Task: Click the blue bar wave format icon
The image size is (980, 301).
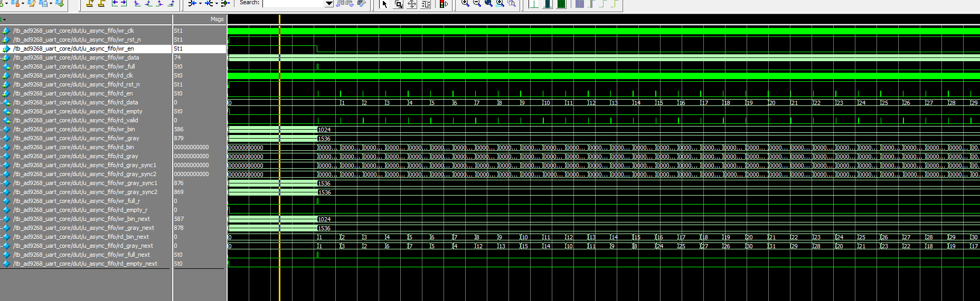Action: pos(548,4)
